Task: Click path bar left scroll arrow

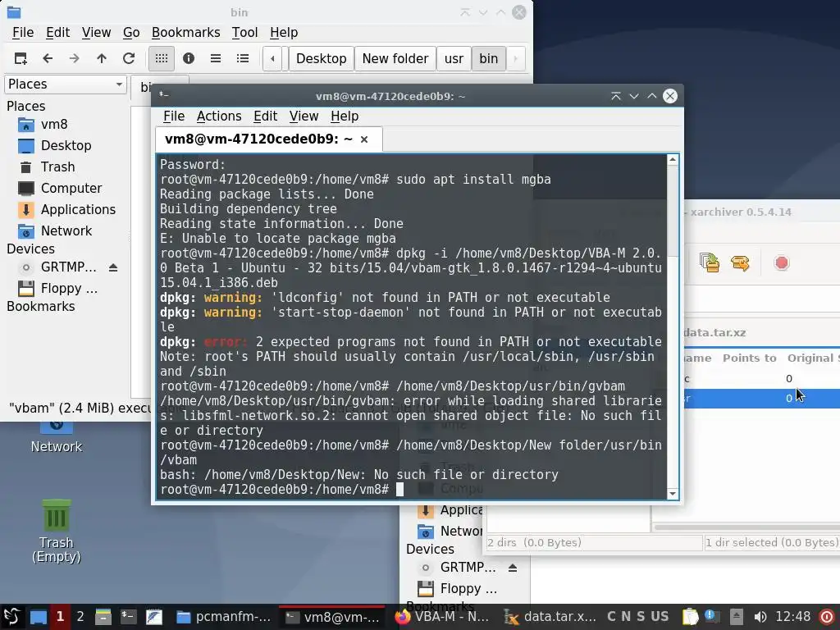Action: pyautogui.click(x=272, y=58)
